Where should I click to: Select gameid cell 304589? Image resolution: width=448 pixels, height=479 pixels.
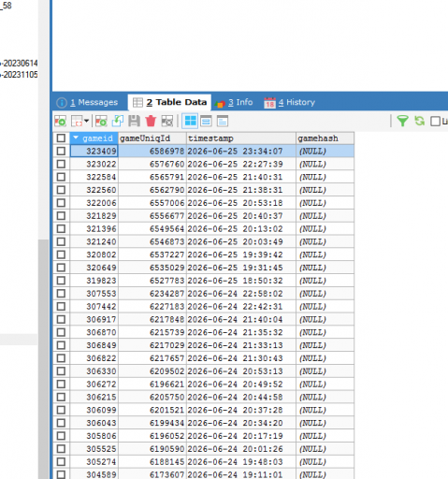pos(94,474)
